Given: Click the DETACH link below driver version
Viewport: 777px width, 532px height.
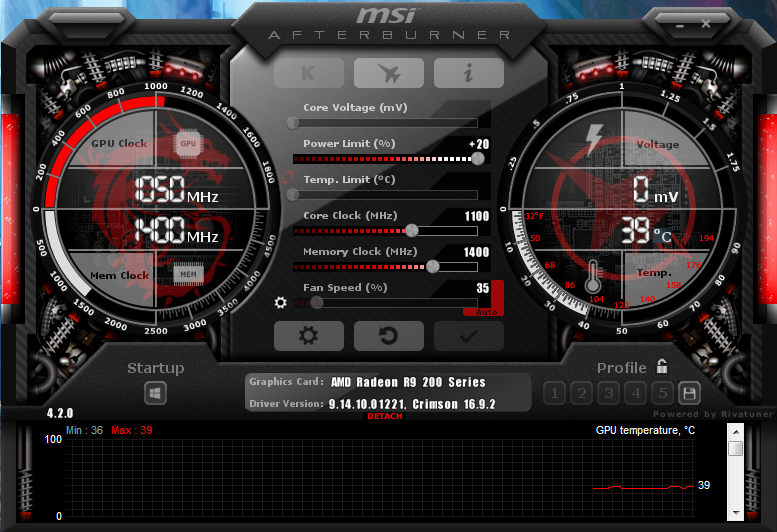Looking at the screenshot, I should (x=385, y=416).
